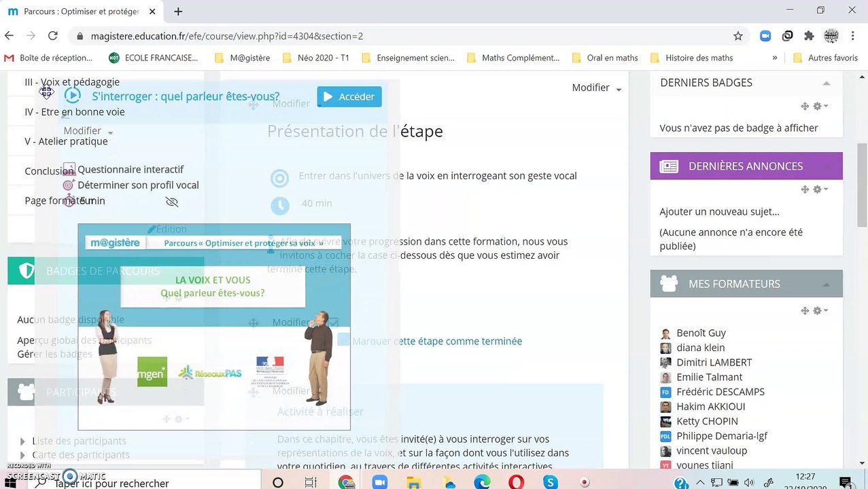Click the Frédéric DESCAMPS avatar

pos(665,393)
